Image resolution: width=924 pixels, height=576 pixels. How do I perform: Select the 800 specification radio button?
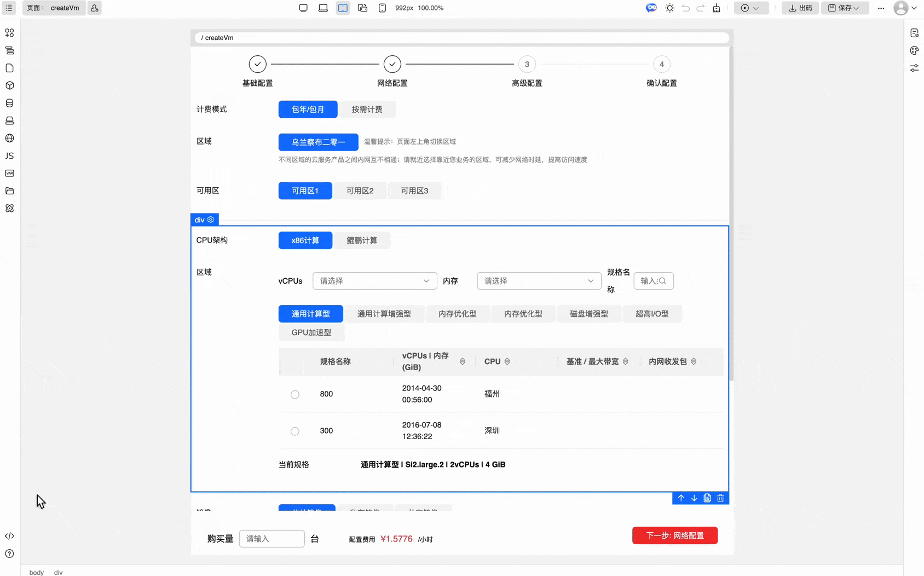pyautogui.click(x=295, y=394)
